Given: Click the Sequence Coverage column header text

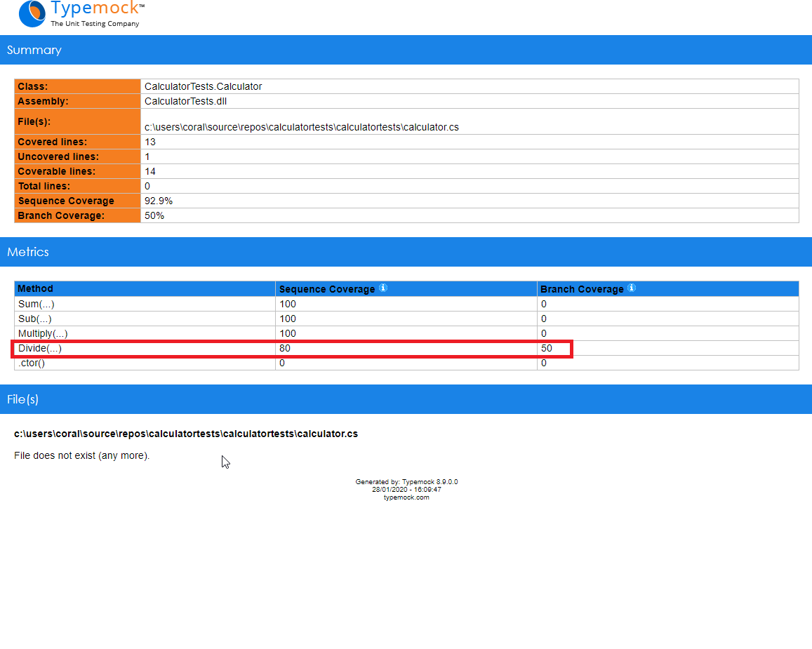Looking at the screenshot, I should (327, 289).
